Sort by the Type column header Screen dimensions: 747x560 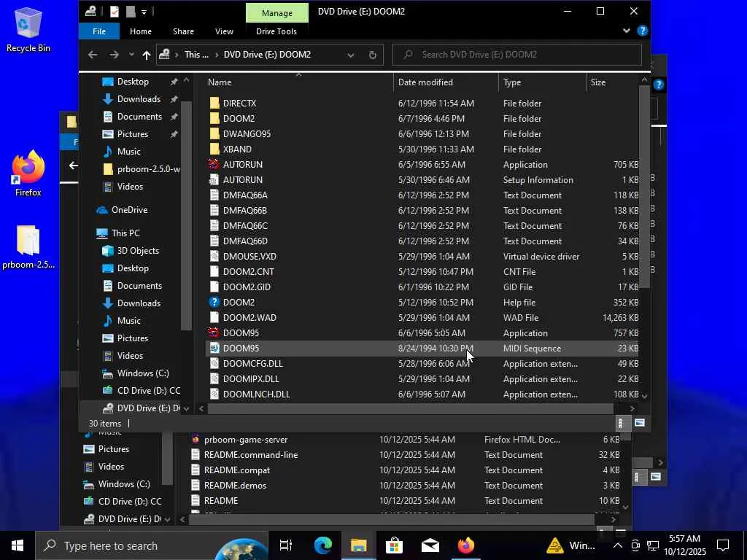[542, 82]
